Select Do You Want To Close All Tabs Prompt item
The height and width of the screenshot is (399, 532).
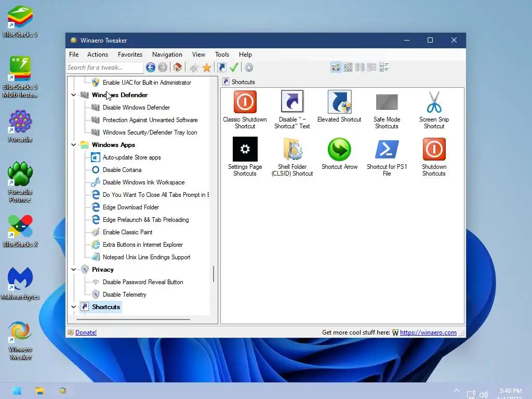click(x=156, y=195)
